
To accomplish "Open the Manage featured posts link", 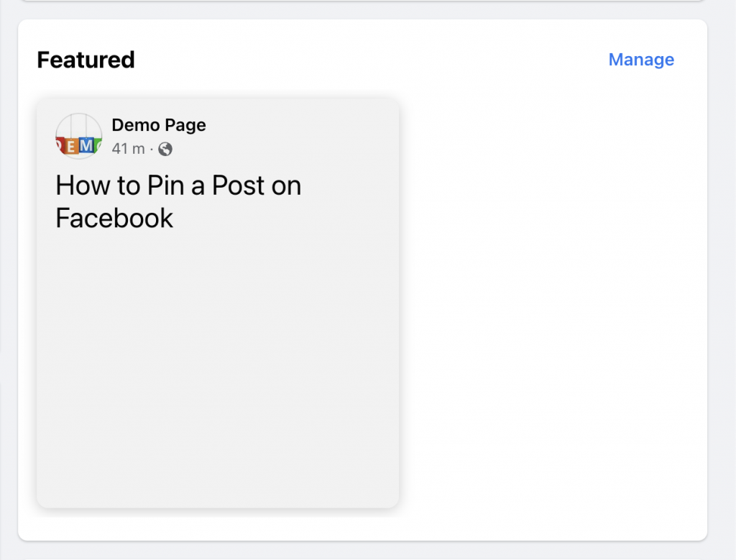I will pyautogui.click(x=640, y=60).
